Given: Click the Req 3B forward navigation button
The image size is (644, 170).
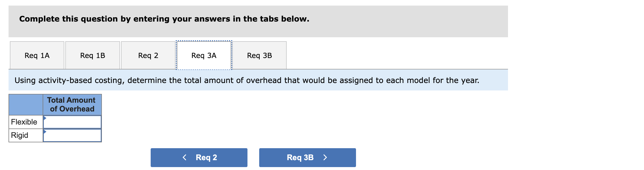Looking at the screenshot, I should click(307, 157).
